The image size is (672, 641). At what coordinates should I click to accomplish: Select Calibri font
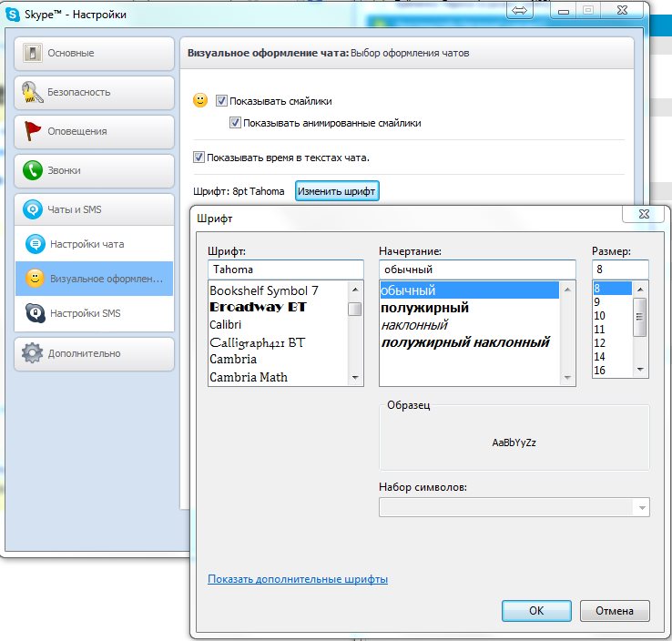tap(279, 325)
